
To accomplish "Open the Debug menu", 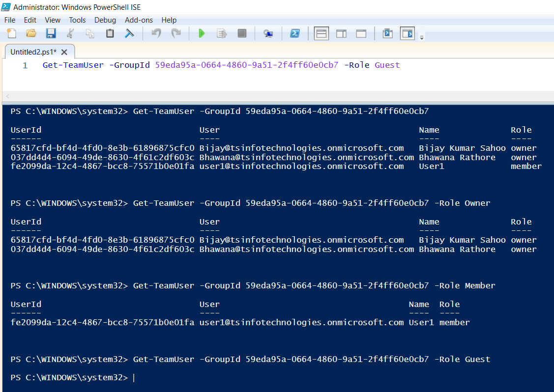I will (x=105, y=20).
